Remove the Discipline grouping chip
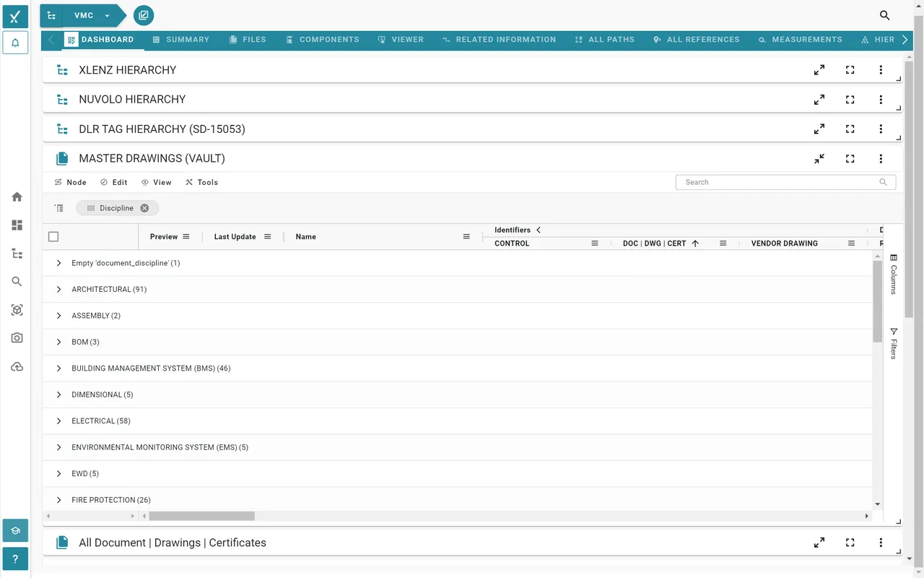This screenshot has width=924, height=578. click(x=144, y=207)
